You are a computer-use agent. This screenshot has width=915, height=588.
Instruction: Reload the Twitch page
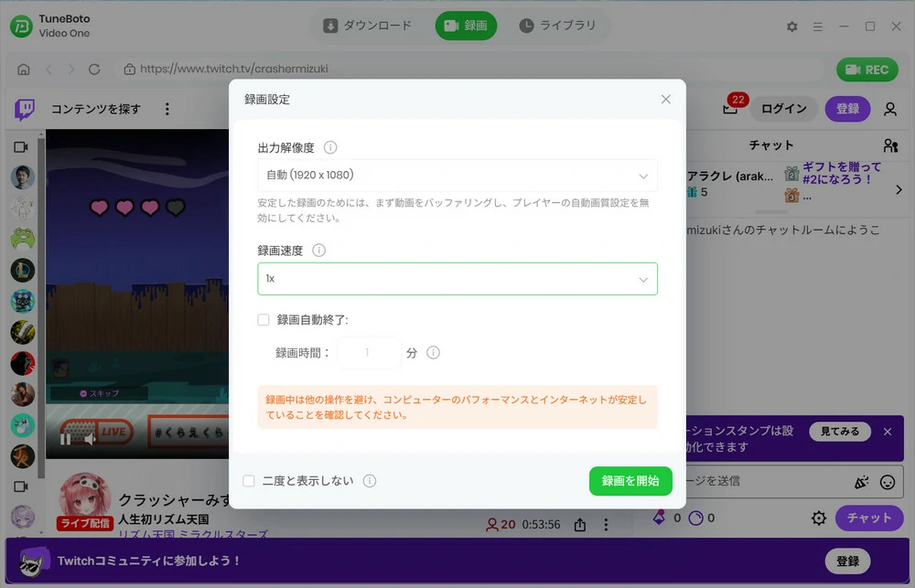pos(94,69)
